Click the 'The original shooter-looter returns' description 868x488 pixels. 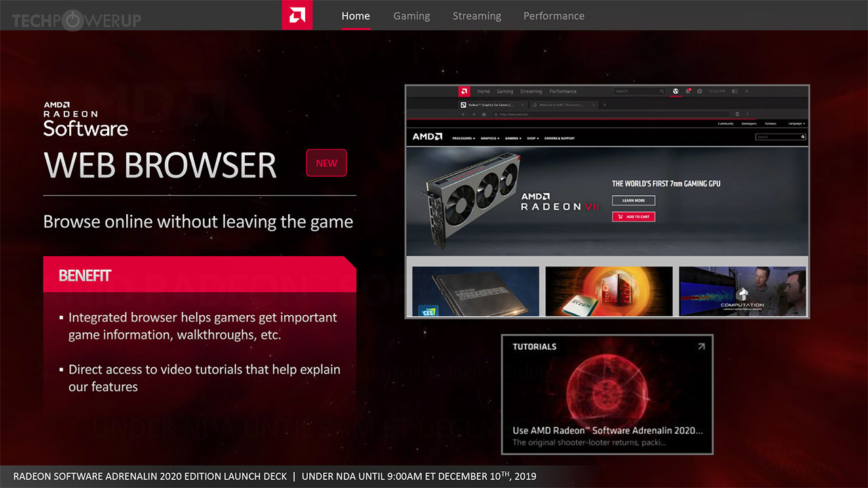589,443
